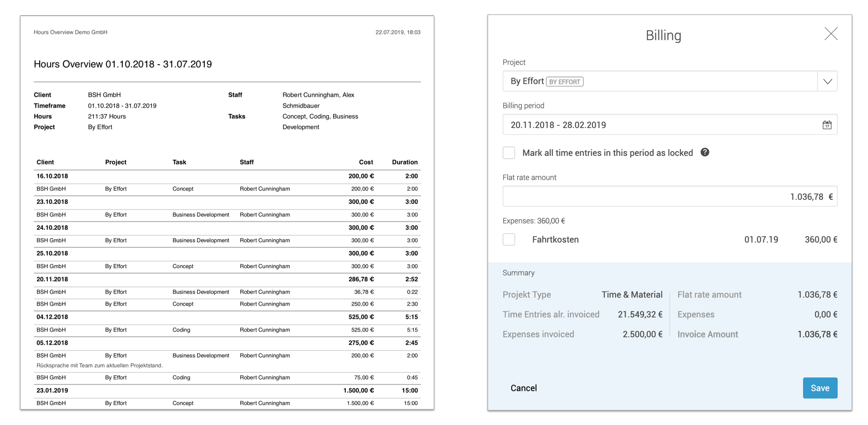Click the Cancel button
Screen dimensions: 868x425
click(x=524, y=388)
